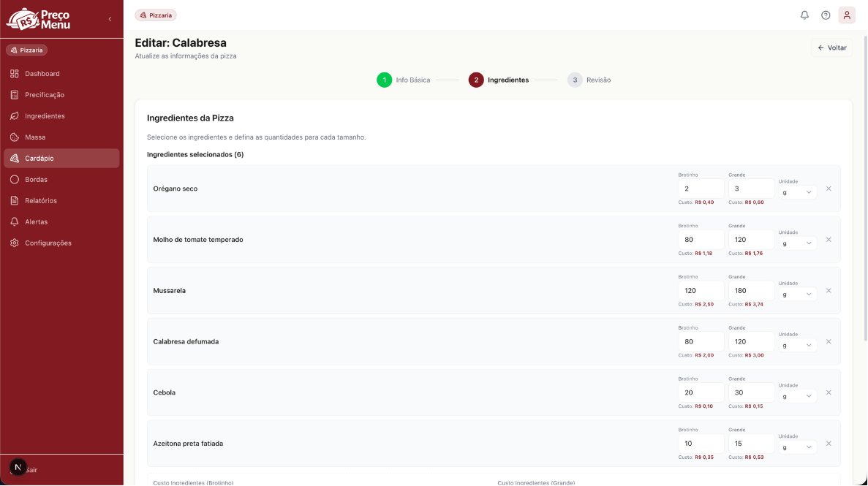Delete the Cebola ingredient
This screenshot has width=868, height=486.
[828, 392]
